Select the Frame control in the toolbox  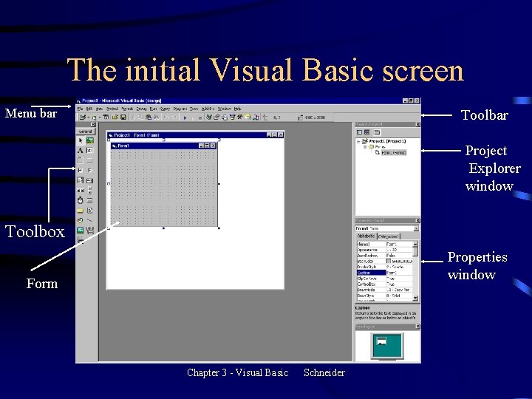coord(81,160)
